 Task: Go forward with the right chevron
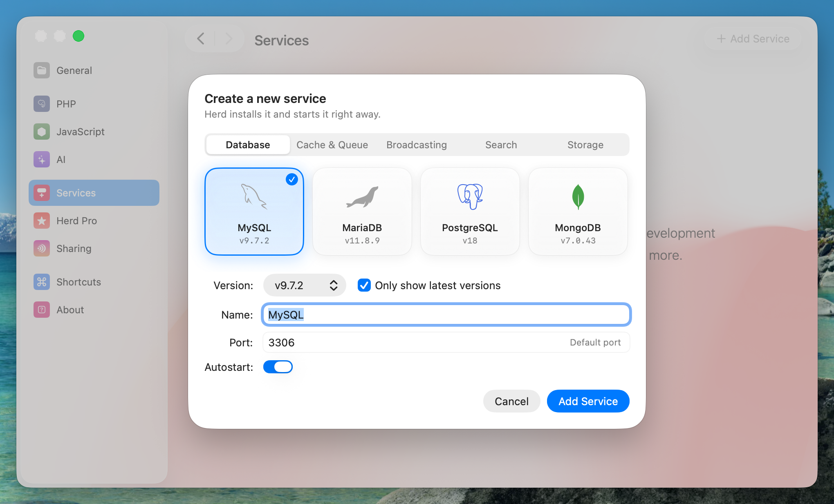pos(229,39)
